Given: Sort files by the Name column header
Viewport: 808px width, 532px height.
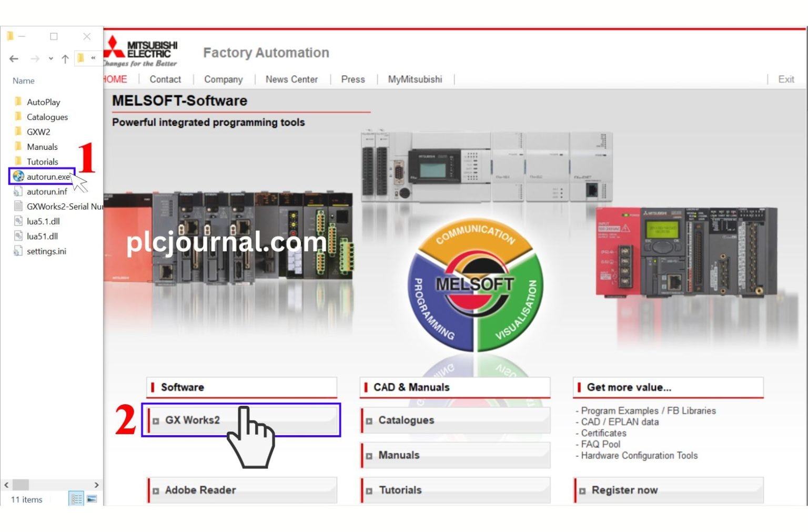Looking at the screenshot, I should click(24, 80).
